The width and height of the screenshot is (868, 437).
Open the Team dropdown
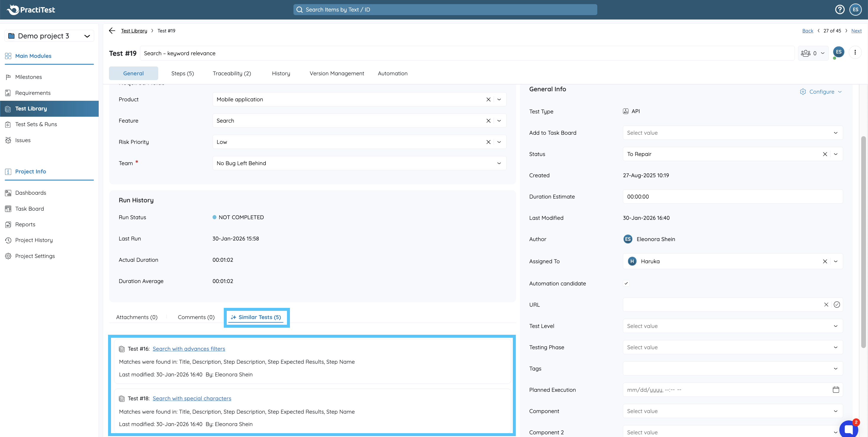click(499, 163)
